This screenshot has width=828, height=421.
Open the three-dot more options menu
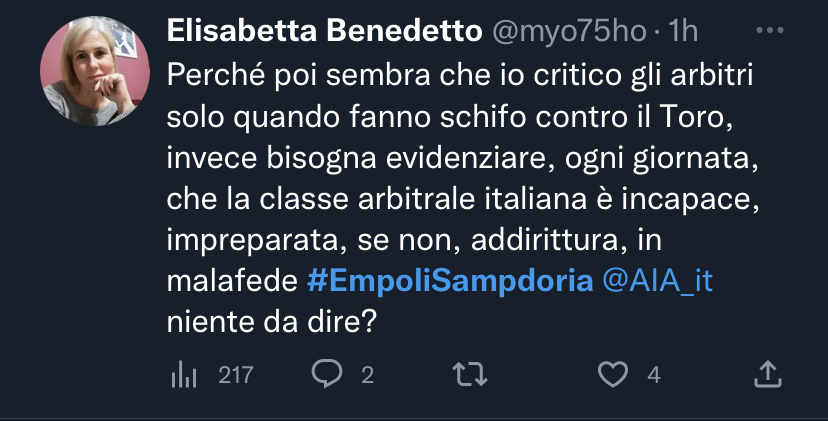[769, 31]
